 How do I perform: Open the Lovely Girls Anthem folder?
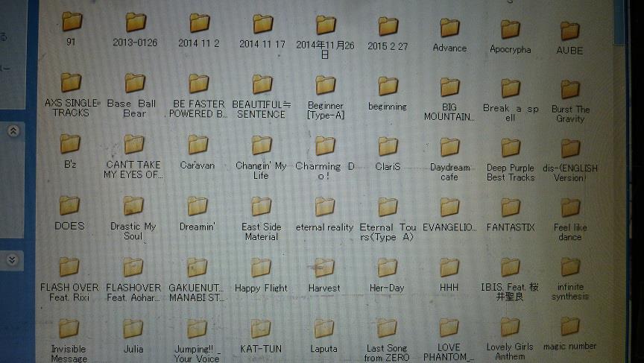(510, 327)
